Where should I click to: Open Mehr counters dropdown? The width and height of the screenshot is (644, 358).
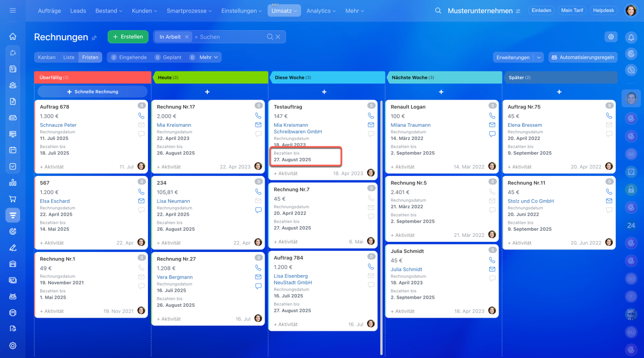click(x=209, y=57)
